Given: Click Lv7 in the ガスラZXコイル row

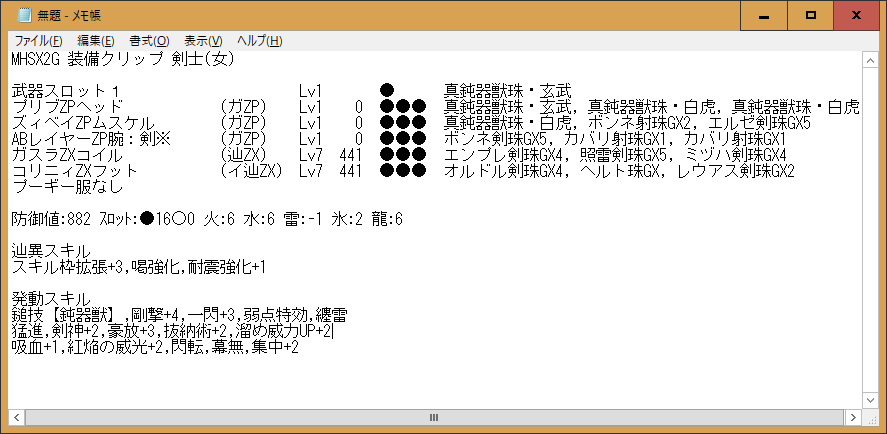Looking at the screenshot, I should [311, 154].
